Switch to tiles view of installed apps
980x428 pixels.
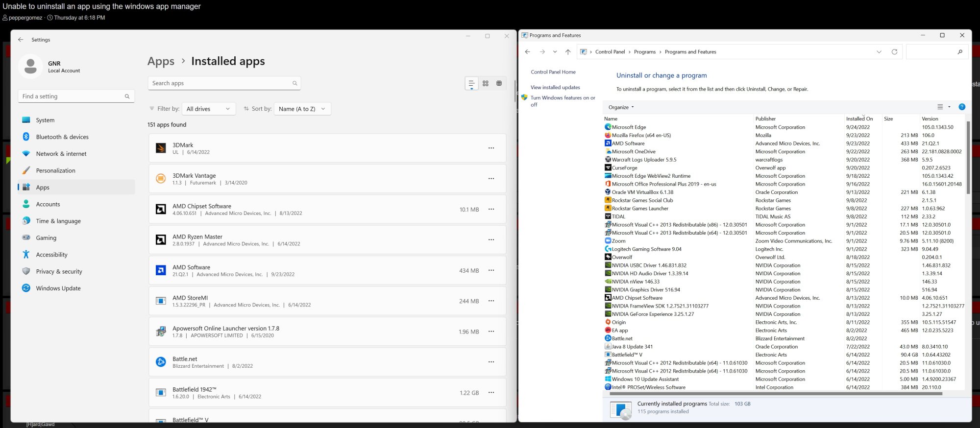point(499,84)
